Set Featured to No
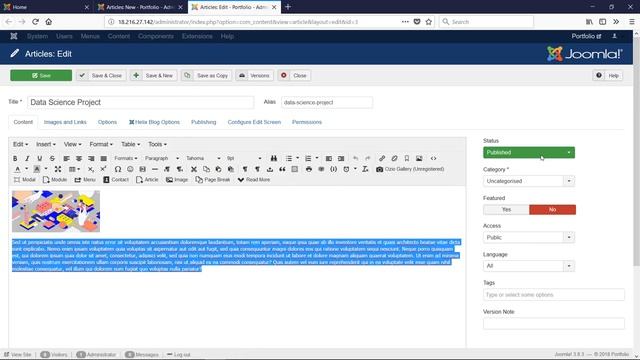 point(552,209)
